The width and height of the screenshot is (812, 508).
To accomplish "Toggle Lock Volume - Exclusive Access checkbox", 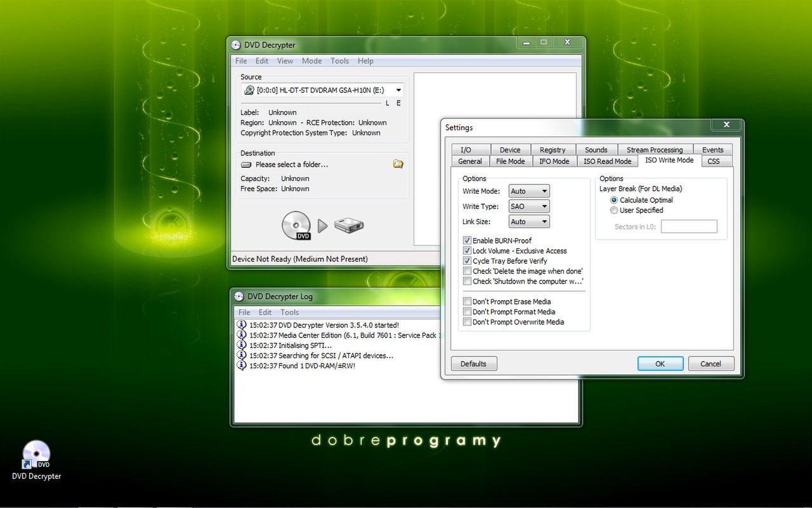I will (x=467, y=251).
